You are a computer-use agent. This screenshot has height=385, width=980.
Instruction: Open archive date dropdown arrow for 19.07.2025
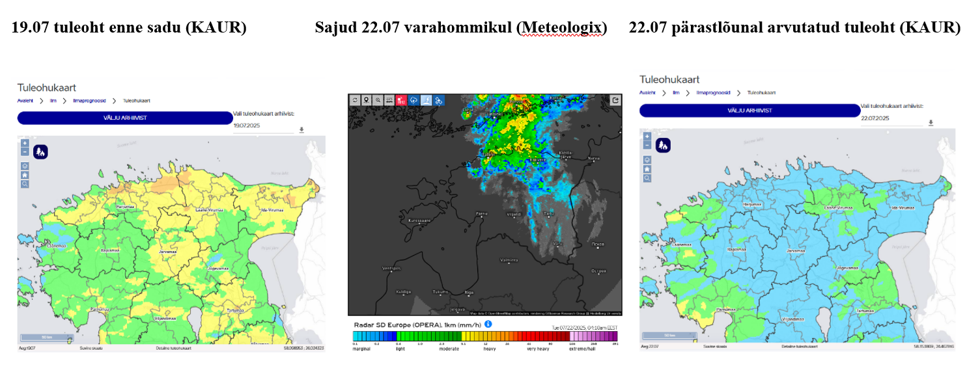tap(301, 129)
